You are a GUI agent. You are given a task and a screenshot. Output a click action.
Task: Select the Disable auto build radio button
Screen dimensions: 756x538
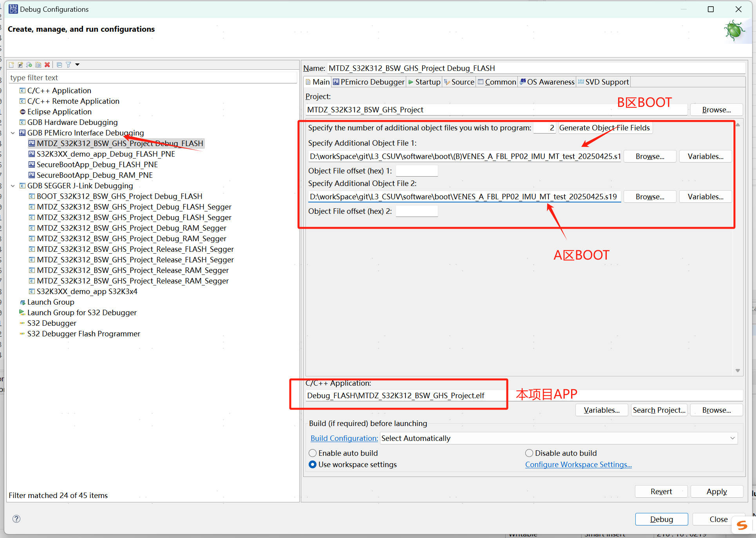tap(529, 453)
